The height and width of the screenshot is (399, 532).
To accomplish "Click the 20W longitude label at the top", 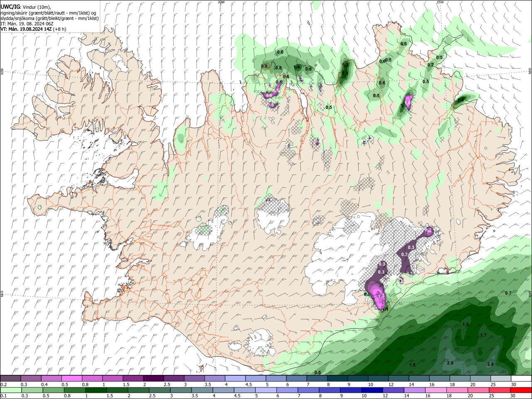I will (x=221, y=2).
